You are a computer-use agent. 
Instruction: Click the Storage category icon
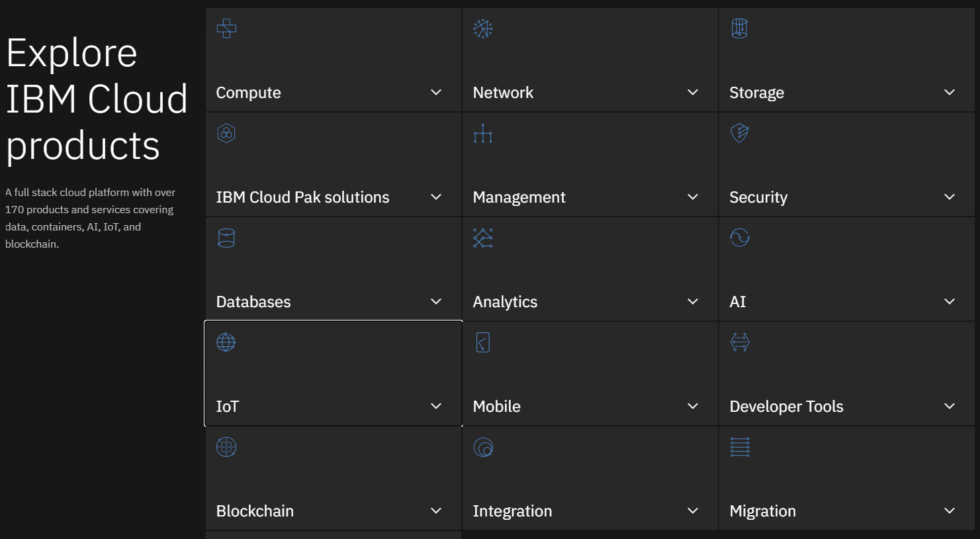pos(739,28)
